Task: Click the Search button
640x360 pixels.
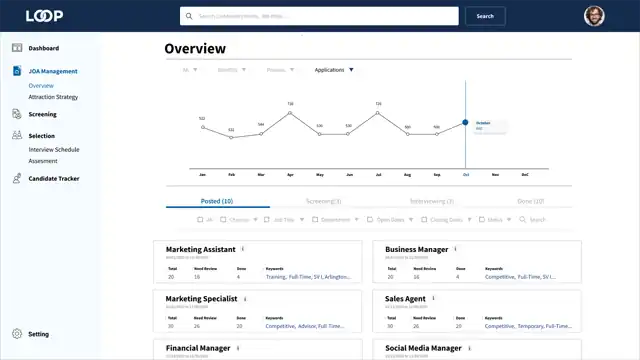Action: 485,16
